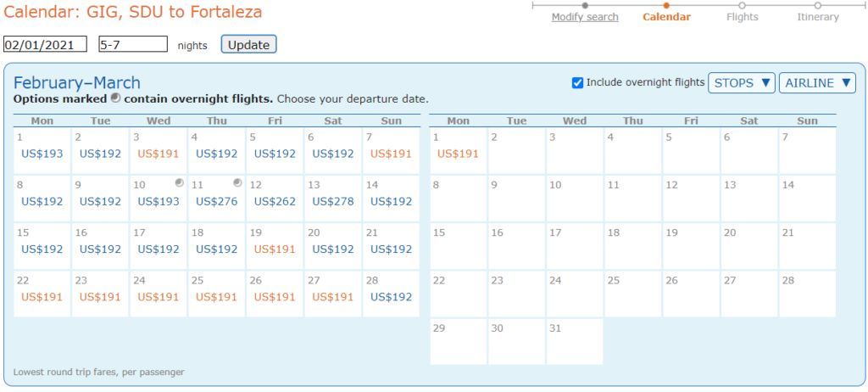This screenshot has width=868, height=392.
Task: Toggle Include overnight flights checkbox
Action: [x=577, y=82]
